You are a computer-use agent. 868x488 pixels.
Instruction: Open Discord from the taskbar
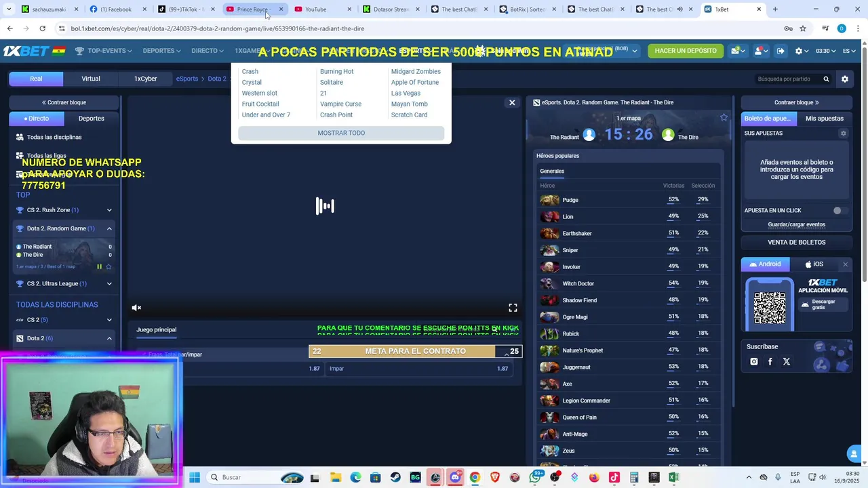click(x=455, y=477)
